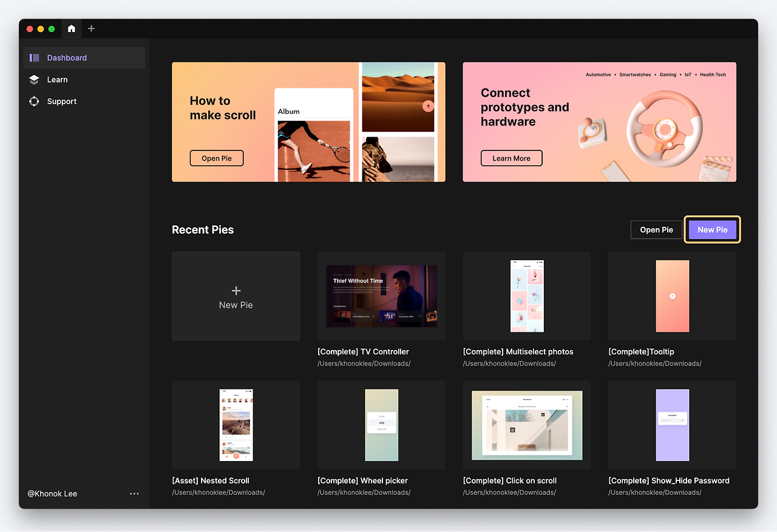777x532 pixels.
Task: Go to Learn section
Action: pos(84,79)
